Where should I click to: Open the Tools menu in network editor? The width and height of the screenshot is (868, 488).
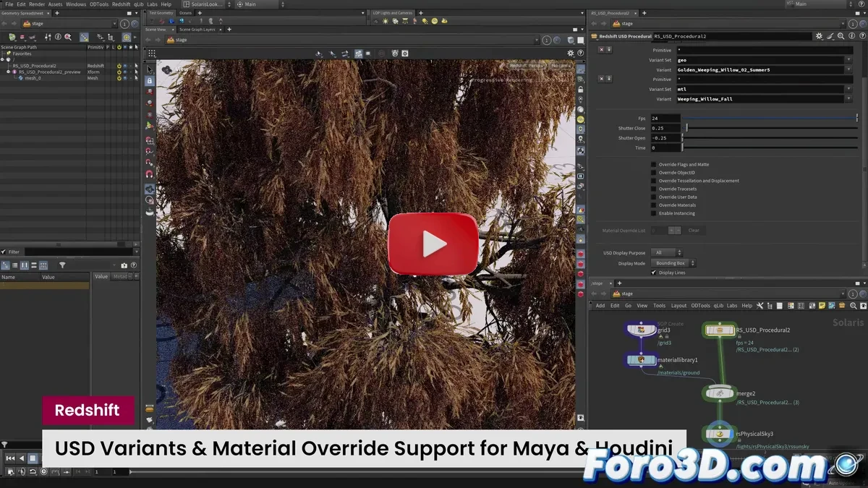[x=659, y=306]
